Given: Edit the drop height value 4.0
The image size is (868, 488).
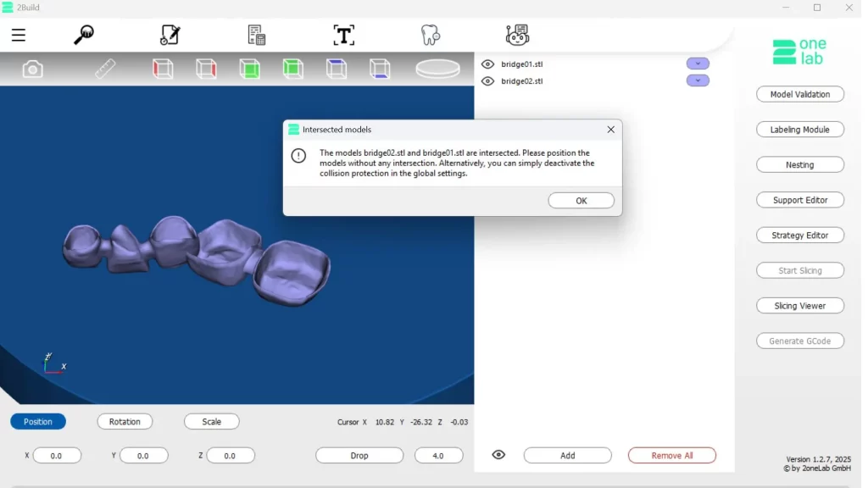Looking at the screenshot, I should [x=438, y=455].
